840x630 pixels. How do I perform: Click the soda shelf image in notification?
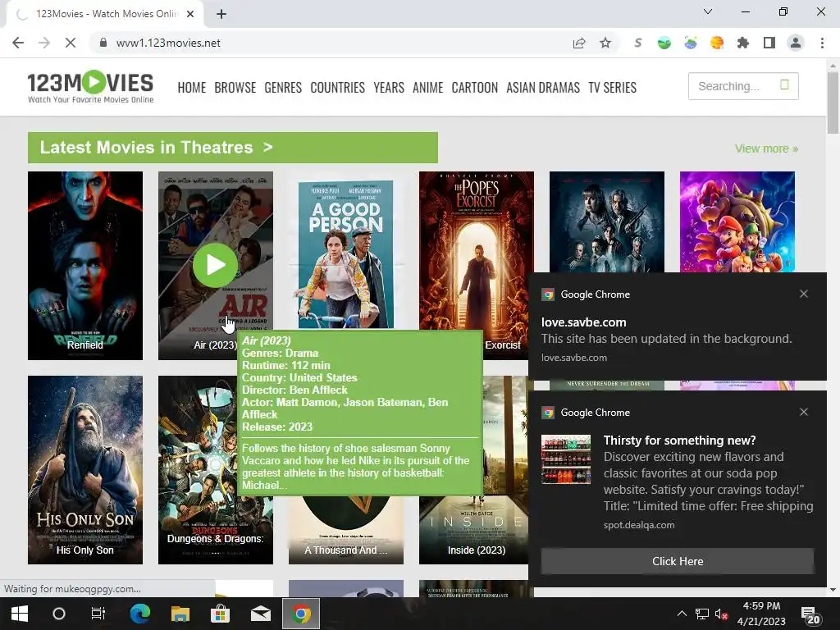click(x=566, y=459)
